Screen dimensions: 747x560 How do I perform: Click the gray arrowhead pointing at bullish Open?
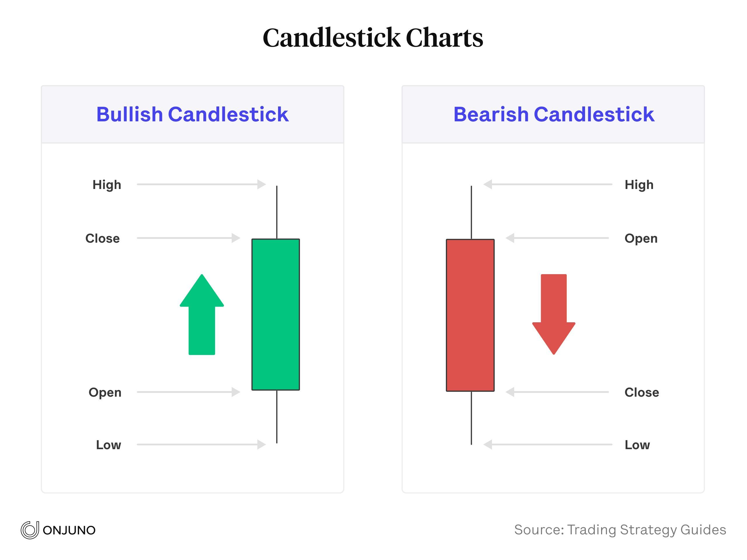click(236, 392)
